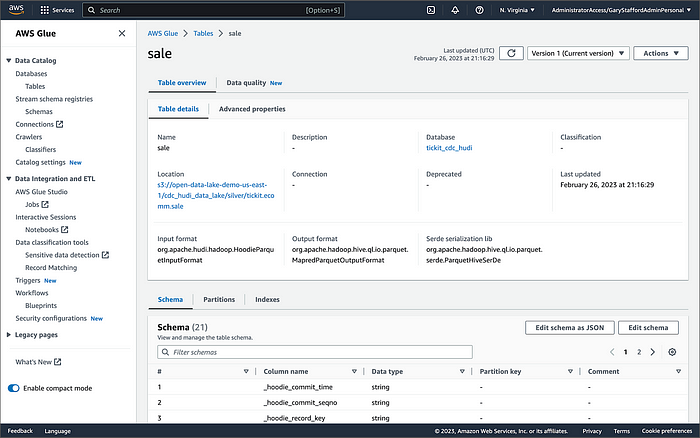The image size is (700, 438).
Task: Switch to the Table overview tab
Action: [182, 83]
